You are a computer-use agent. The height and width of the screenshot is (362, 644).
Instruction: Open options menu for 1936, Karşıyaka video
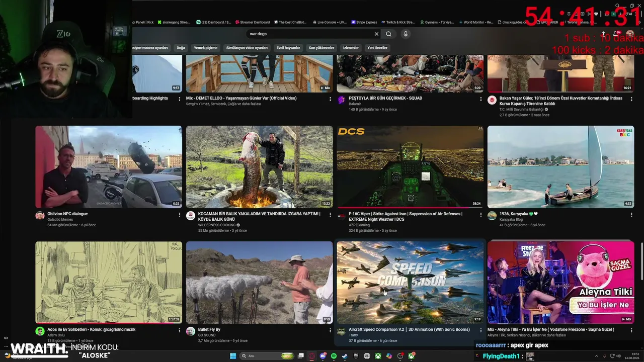click(x=632, y=214)
